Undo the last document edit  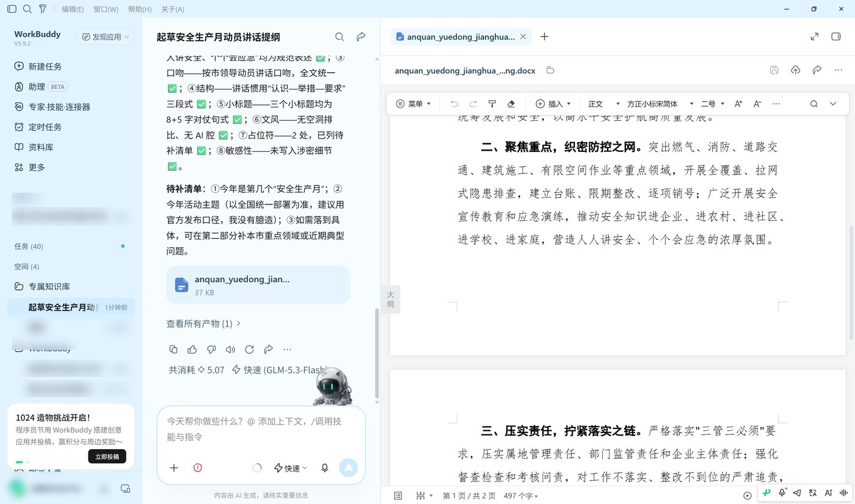click(454, 104)
